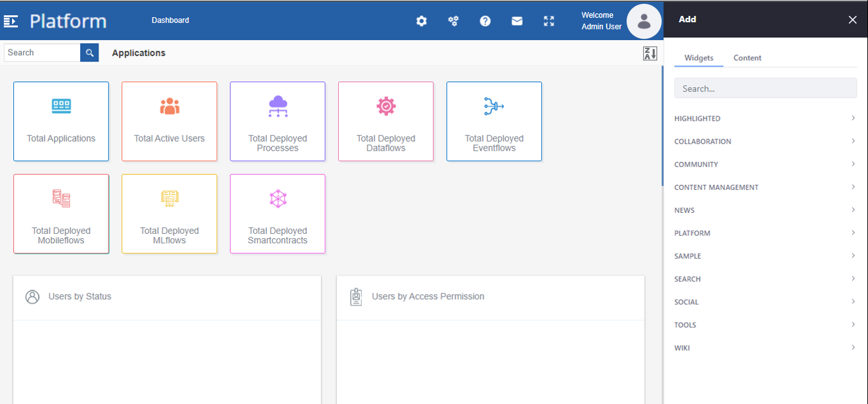The image size is (868, 404).
Task: Expand the COLLABORATION category chevron
Action: pyautogui.click(x=853, y=141)
